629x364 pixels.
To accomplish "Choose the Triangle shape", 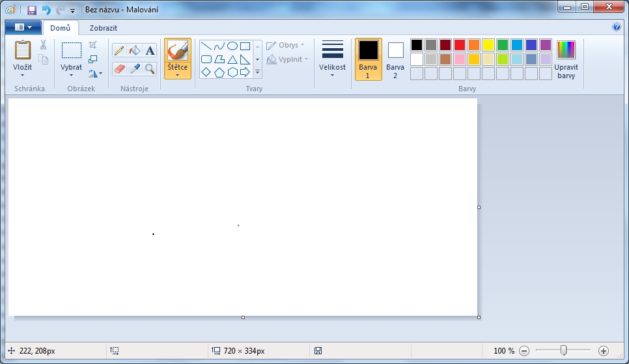I will click(232, 59).
